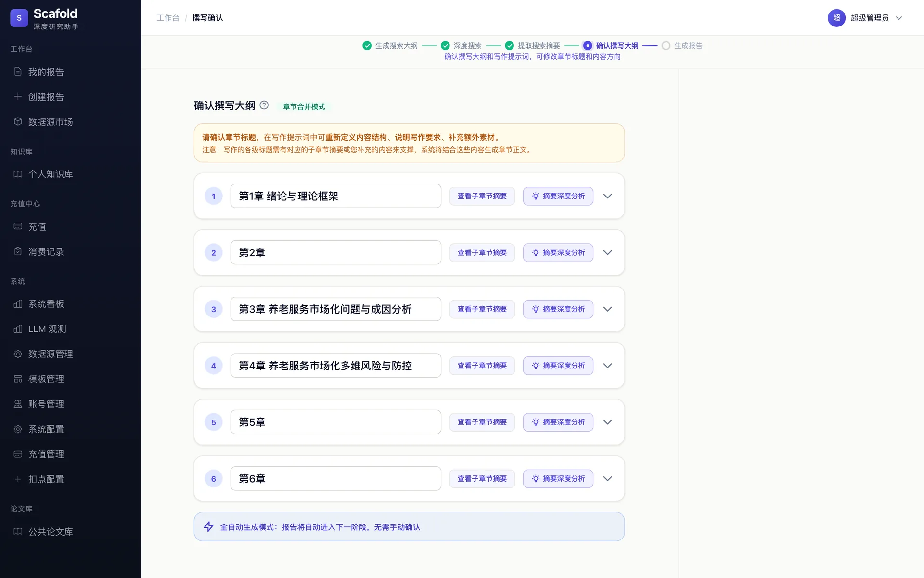Click the Scafold logo icon
The width and height of the screenshot is (924, 578).
pyautogui.click(x=19, y=18)
